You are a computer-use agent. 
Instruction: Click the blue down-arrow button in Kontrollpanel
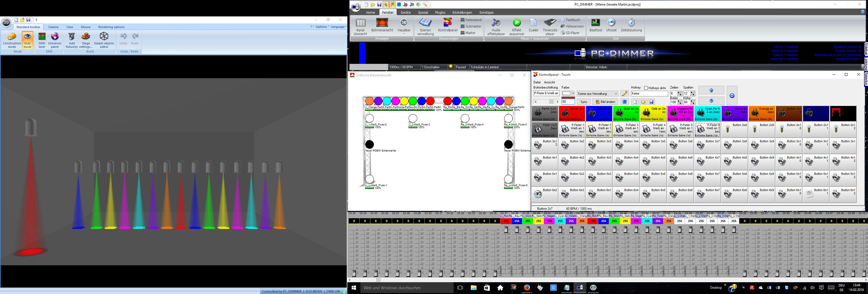point(711,101)
